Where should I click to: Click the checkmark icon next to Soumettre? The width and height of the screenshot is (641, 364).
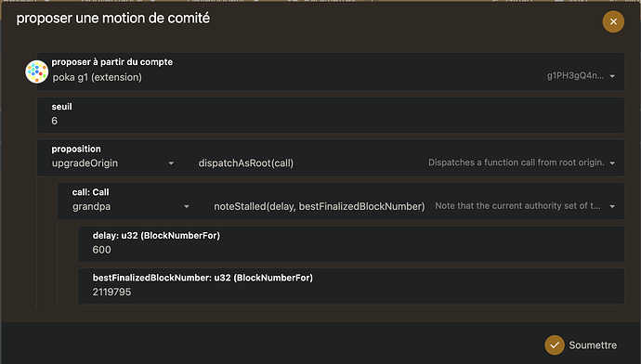tap(555, 345)
